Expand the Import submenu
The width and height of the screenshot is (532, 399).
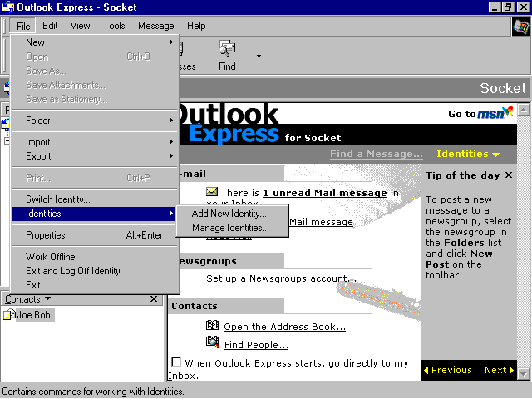click(x=94, y=142)
